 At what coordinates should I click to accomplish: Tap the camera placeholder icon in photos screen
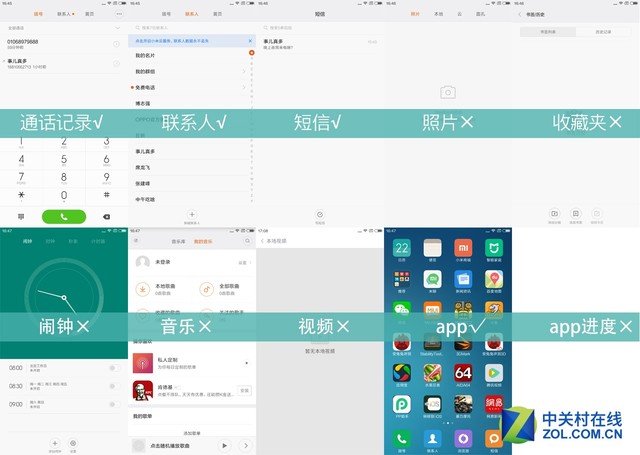click(448, 92)
